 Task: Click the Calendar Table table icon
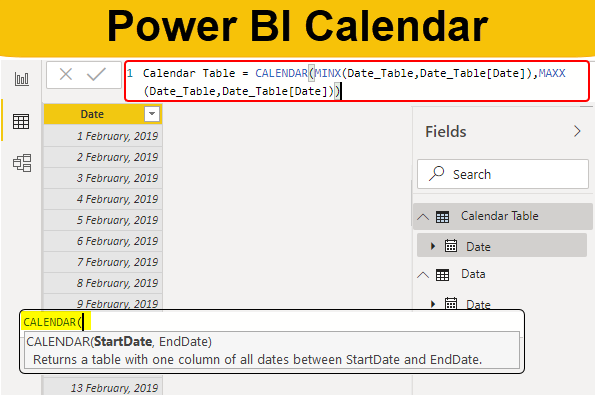tap(442, 217)
